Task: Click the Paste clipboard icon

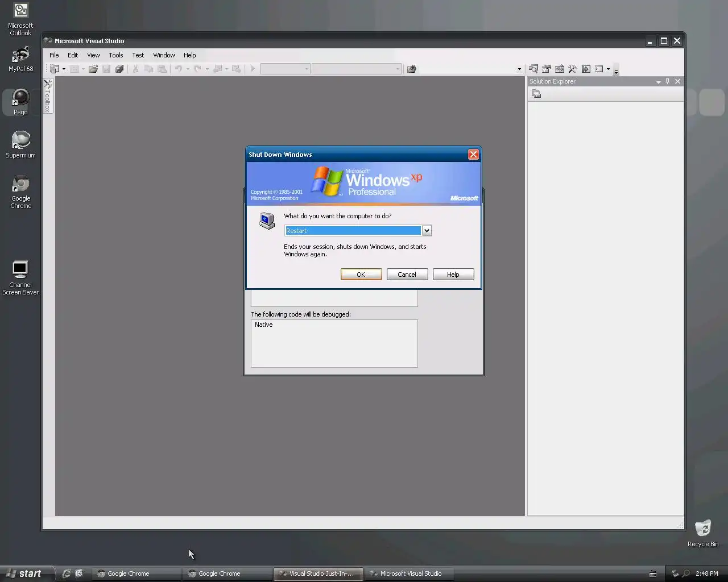Action: point(162,69)
